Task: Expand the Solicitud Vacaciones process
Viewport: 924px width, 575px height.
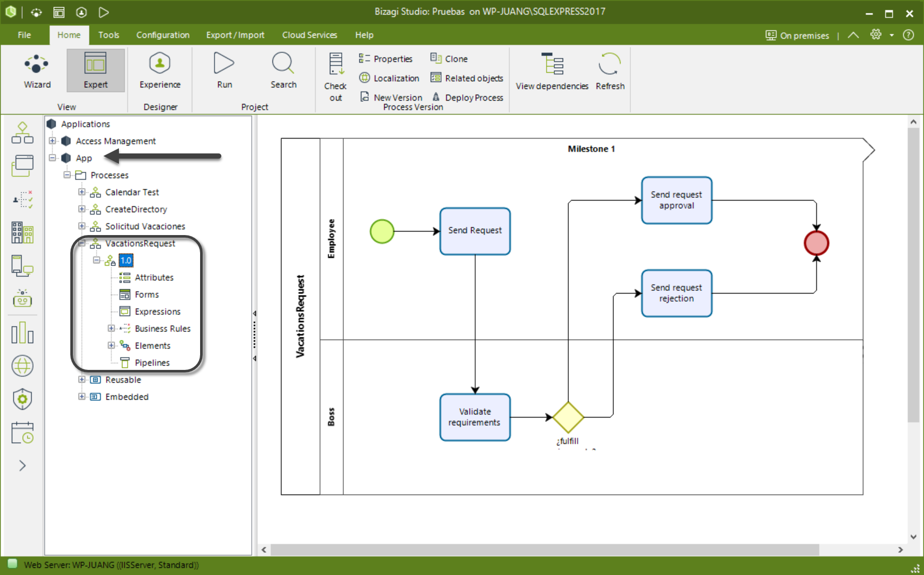Action: pos(82,226)
